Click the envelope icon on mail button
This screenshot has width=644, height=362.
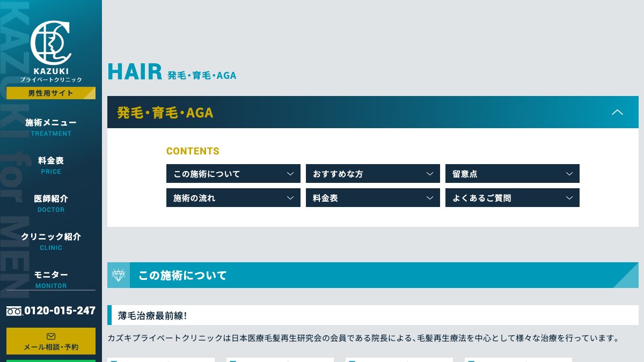tap(51, 336)
